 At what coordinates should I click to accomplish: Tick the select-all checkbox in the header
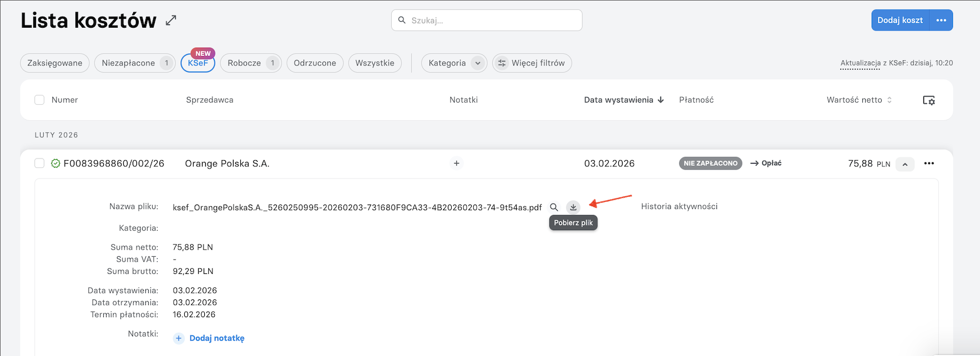click(39, 100)
